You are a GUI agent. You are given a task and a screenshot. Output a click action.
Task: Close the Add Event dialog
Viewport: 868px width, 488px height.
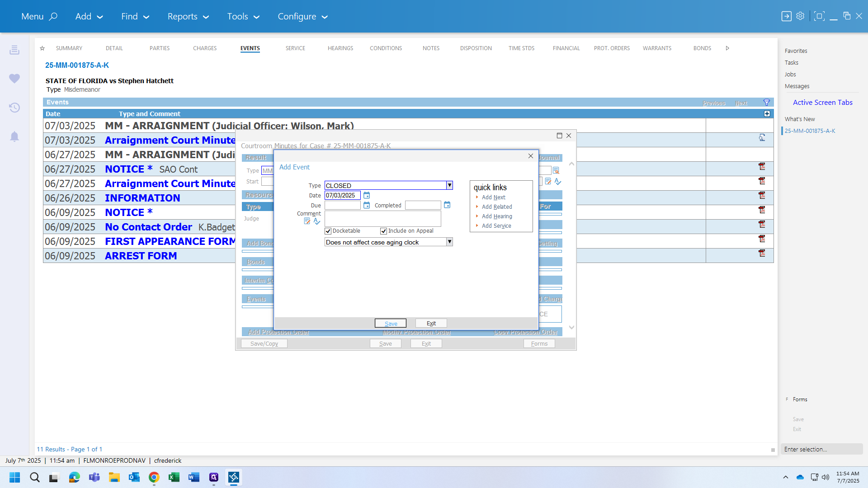[x=531, y=156]
